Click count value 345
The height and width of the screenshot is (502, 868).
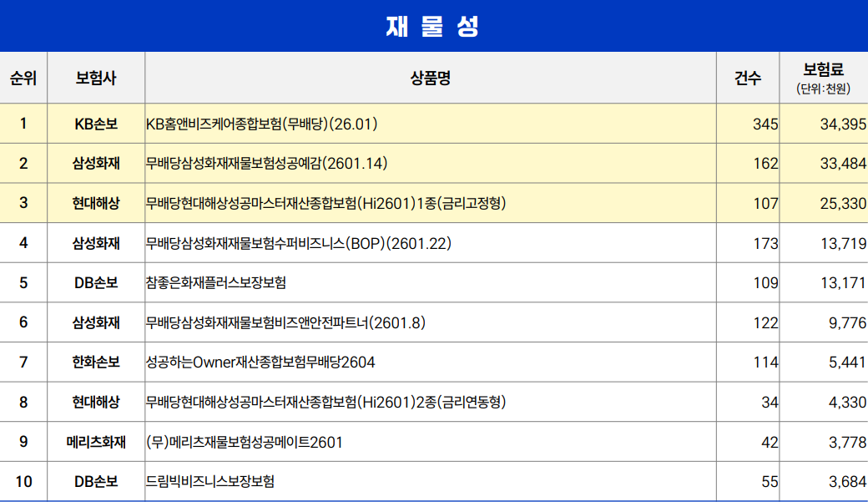(765, 124)
